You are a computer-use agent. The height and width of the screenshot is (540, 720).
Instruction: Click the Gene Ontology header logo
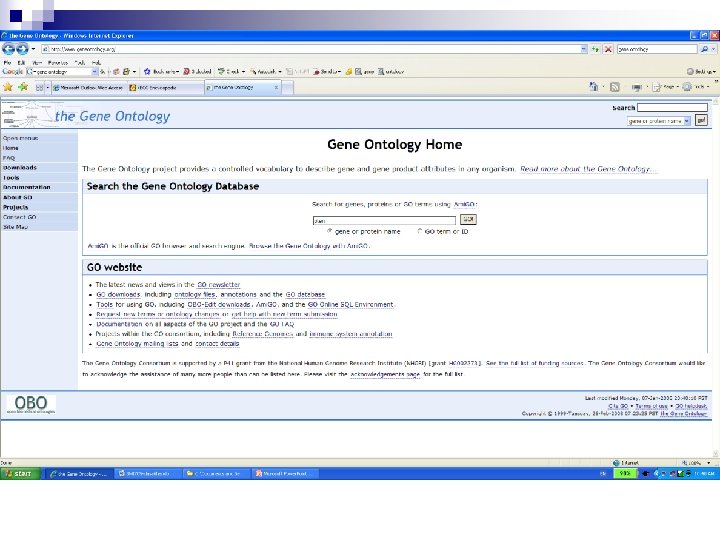click(86, 115)
